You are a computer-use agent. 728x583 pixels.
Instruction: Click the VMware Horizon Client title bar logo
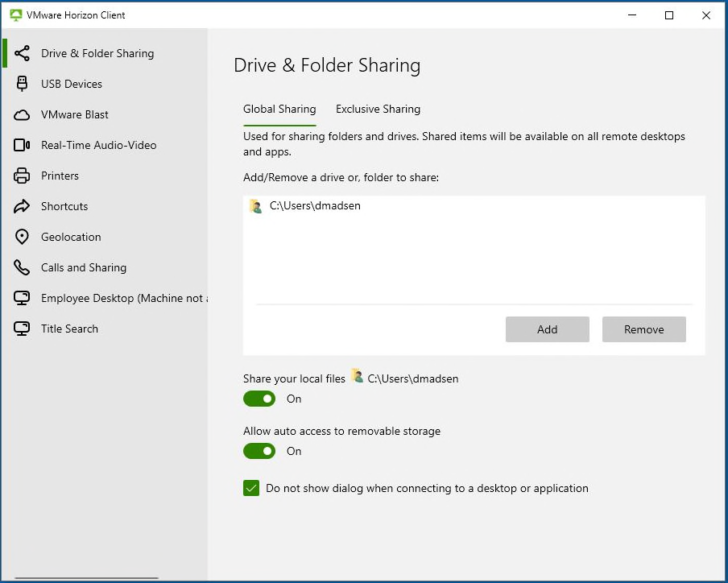click(16, 15)
